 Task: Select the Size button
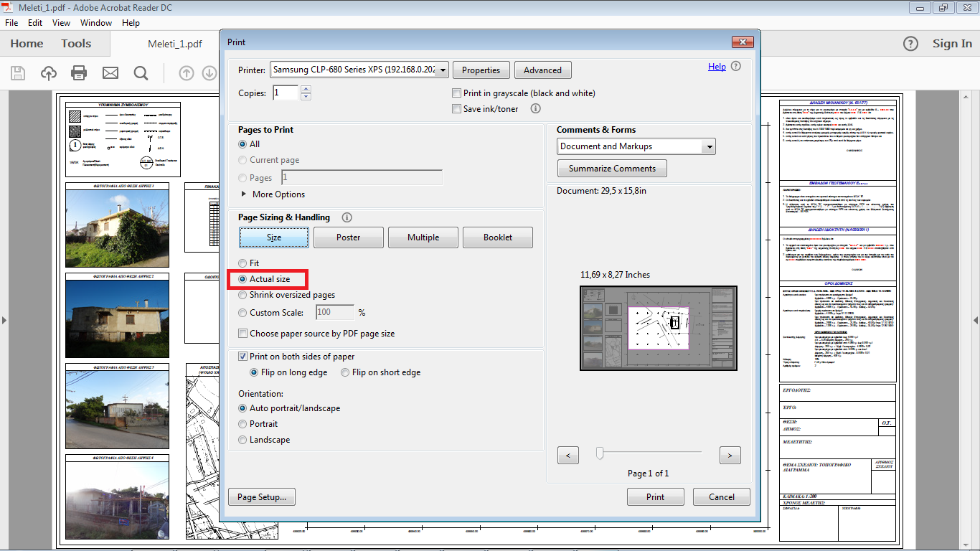(x=274, y=237)
